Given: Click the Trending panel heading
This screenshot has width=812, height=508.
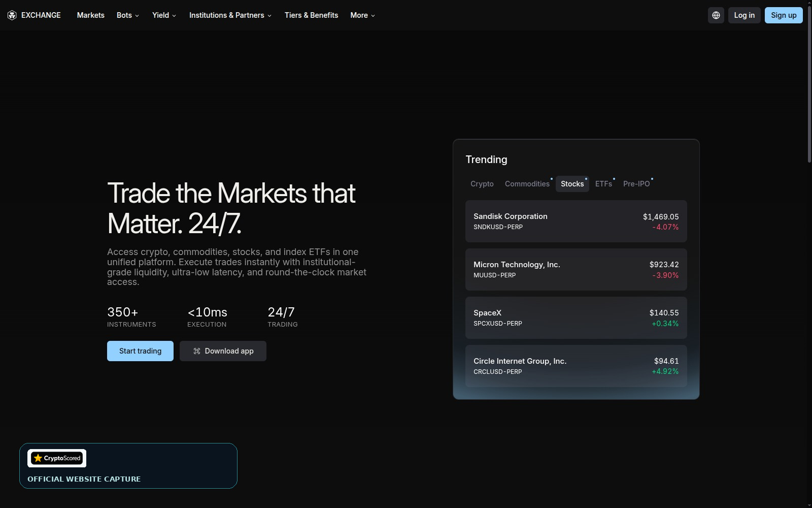Looking at the screenshot, I should 486,160.
